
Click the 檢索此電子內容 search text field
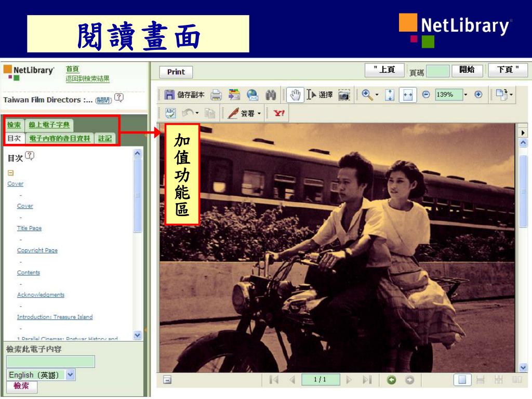(x=50, y=362)
